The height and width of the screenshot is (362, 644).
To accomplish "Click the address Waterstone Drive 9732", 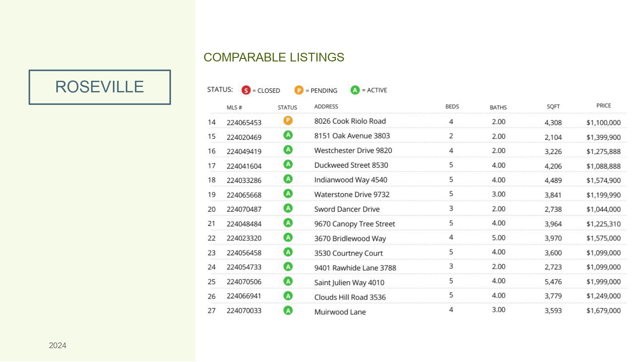I will [352, 195].
